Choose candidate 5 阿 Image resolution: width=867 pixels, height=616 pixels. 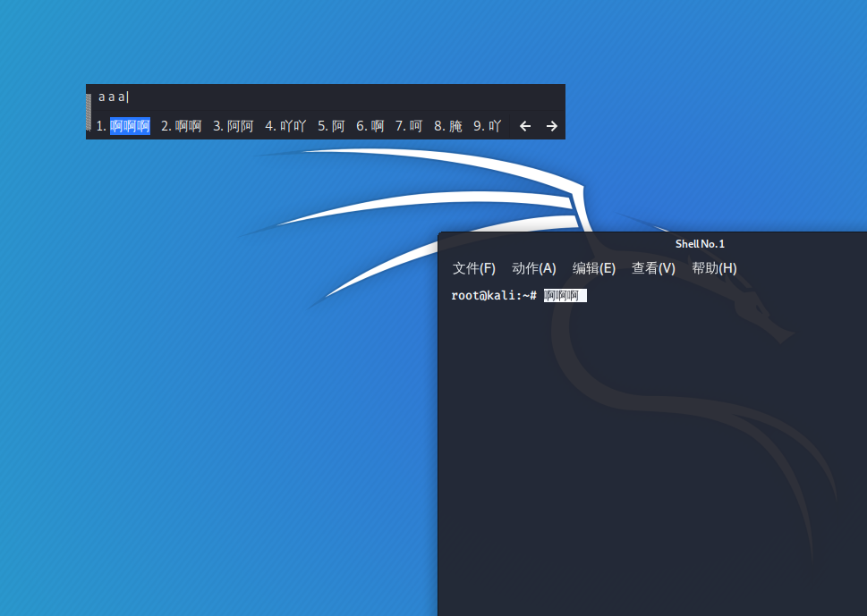331,126
